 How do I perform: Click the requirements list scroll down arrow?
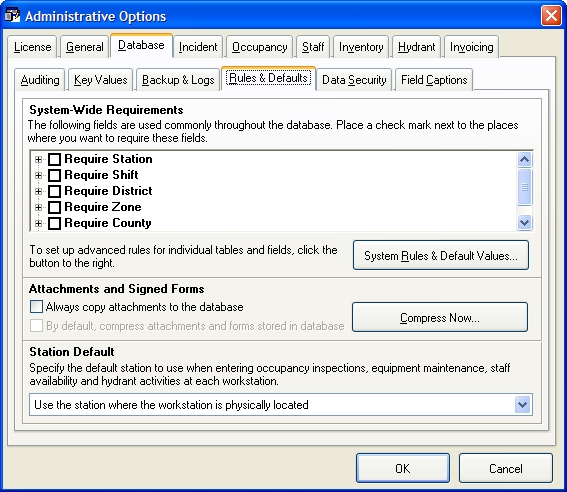pos(525,222)
